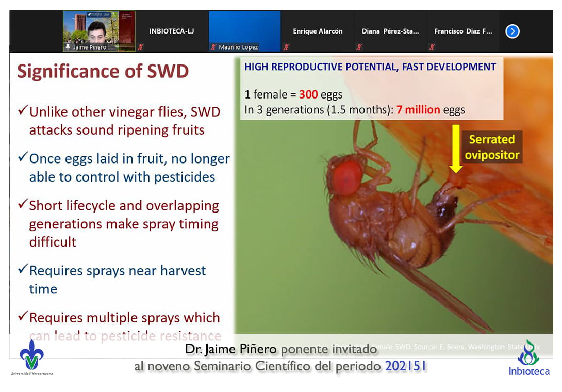562x392 pixels.
Task: Click the pin icon beside Jaime Pinero's name
Action: (x=68, y=47)
